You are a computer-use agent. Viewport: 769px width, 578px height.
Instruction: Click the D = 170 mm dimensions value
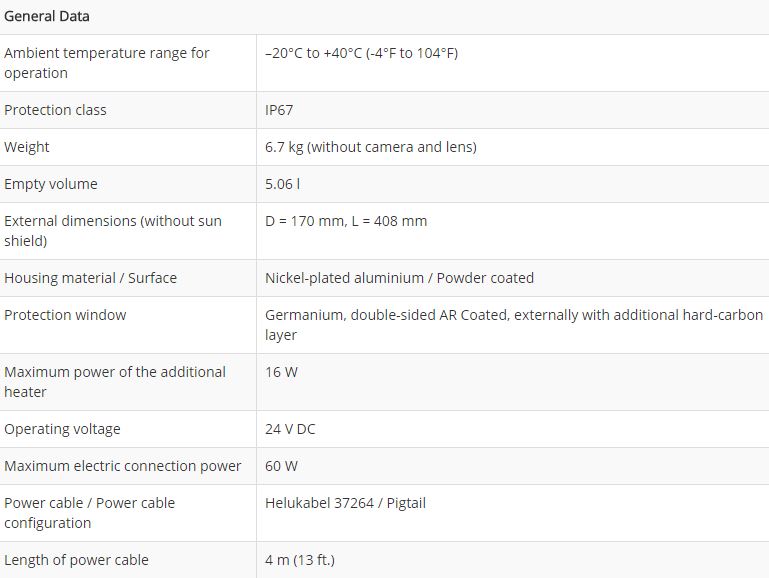pos(346,221)
